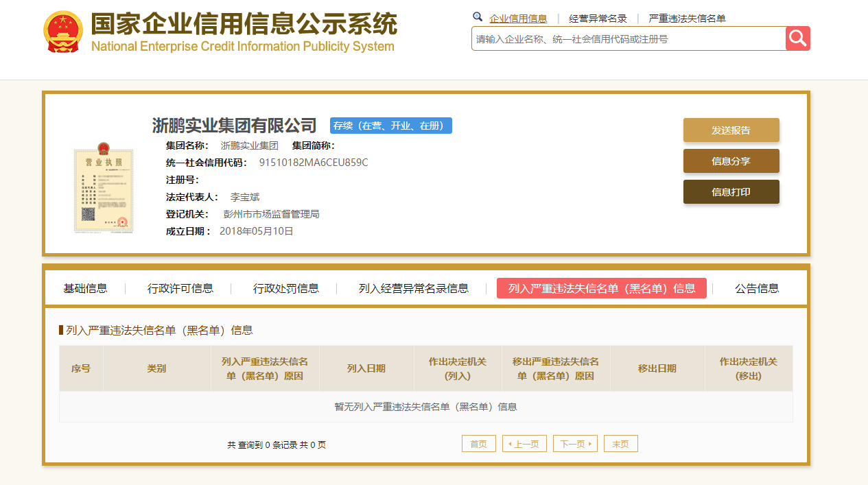Click the 国家企业信用信息公示系统 site title
This screenshot has width=868, height=485.
(244, 24)
